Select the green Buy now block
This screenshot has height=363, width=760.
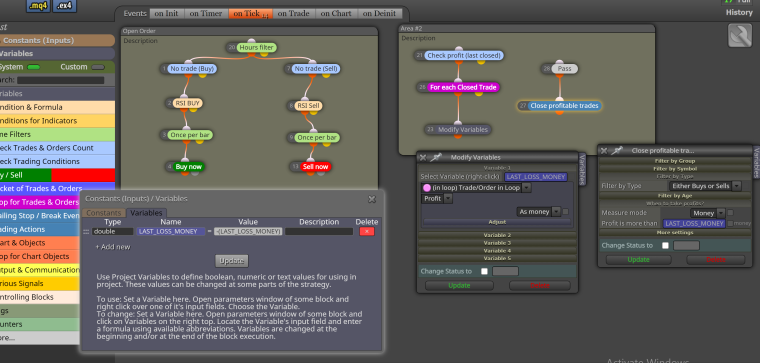(x=188, y=166)
